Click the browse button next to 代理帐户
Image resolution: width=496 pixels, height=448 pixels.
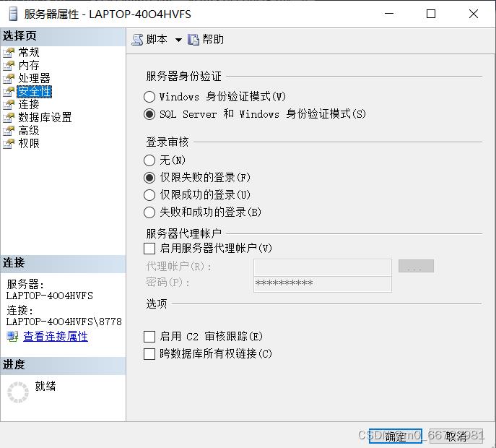tap(416, 266)
